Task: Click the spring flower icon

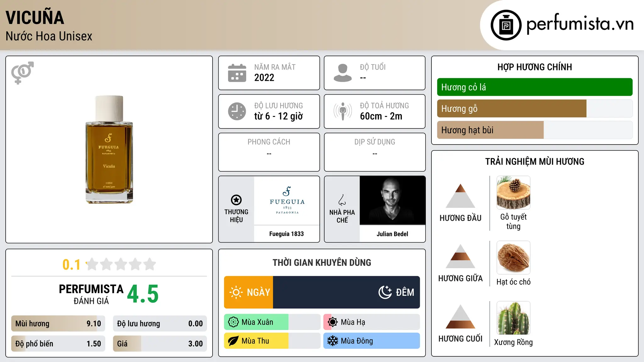Action: click(x=233, y=322)
